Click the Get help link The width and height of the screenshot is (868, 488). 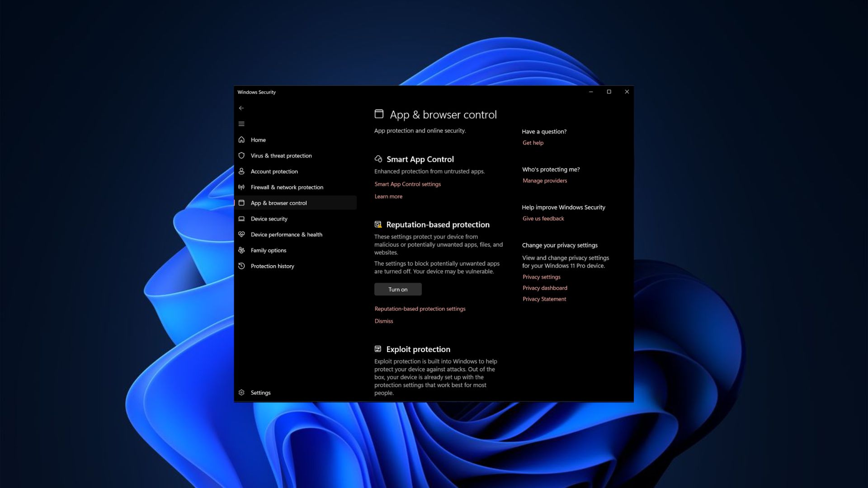[x=533, y=142]
